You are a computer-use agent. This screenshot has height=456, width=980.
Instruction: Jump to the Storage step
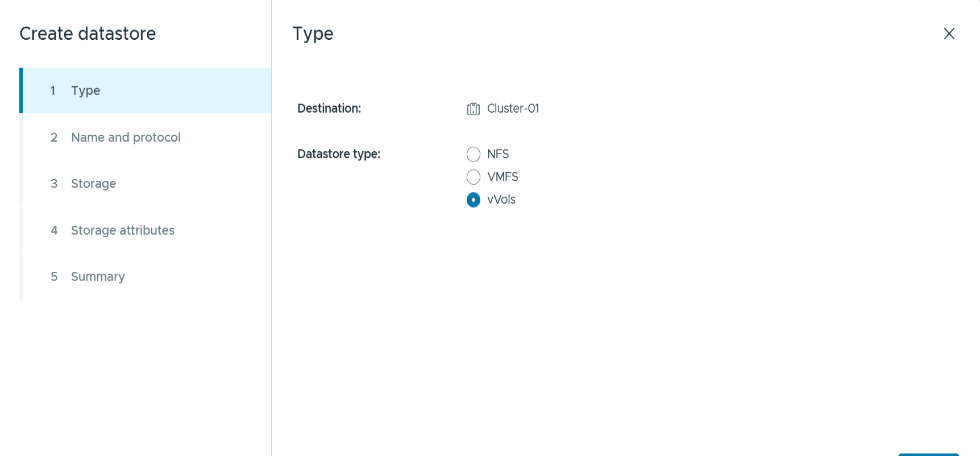(x=93, y=184)
